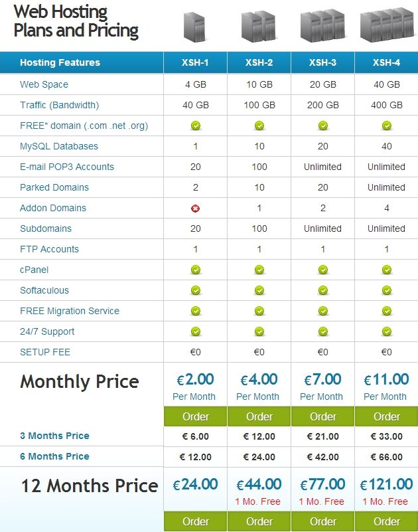This screenshot has height=532, width=418.
Task: Click the 6 Months Price label
Action: pos(54,456)
